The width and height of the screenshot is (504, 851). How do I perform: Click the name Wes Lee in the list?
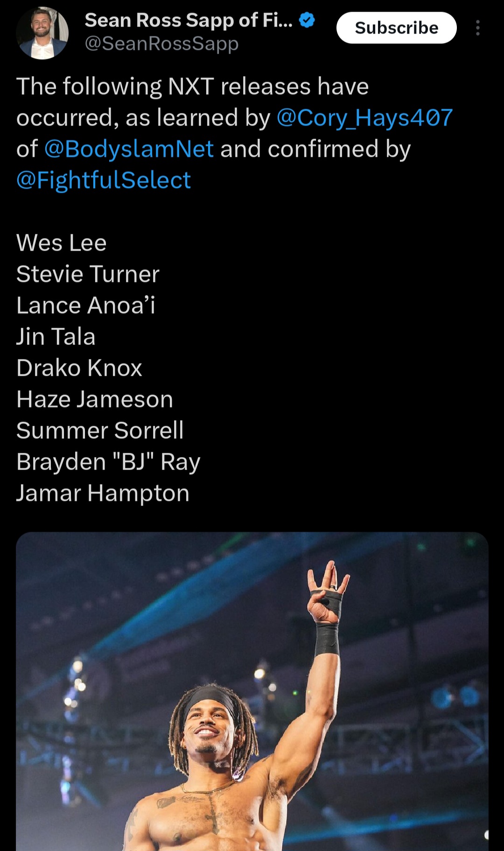(x=62, y=243)
